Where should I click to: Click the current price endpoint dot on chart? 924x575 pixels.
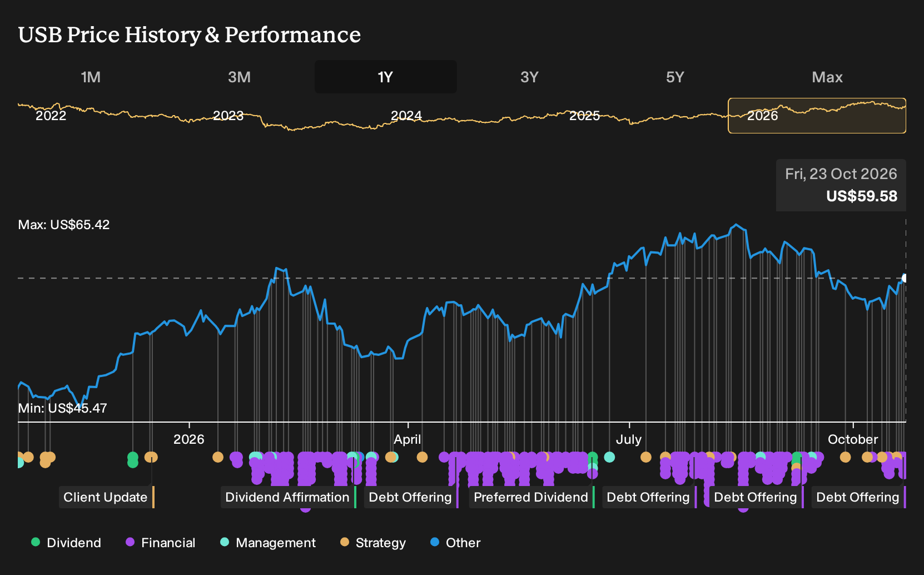pyautogui.click(x=905, y=278)
